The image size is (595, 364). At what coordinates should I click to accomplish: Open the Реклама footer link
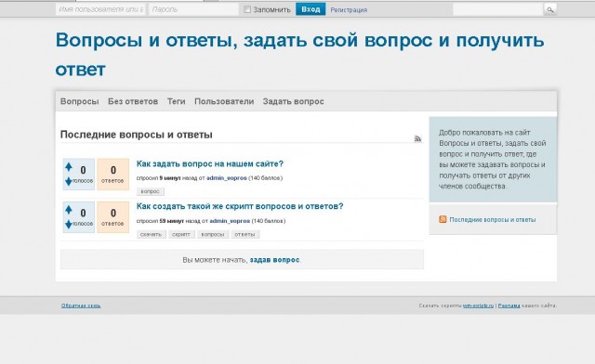tap(509, 305)
